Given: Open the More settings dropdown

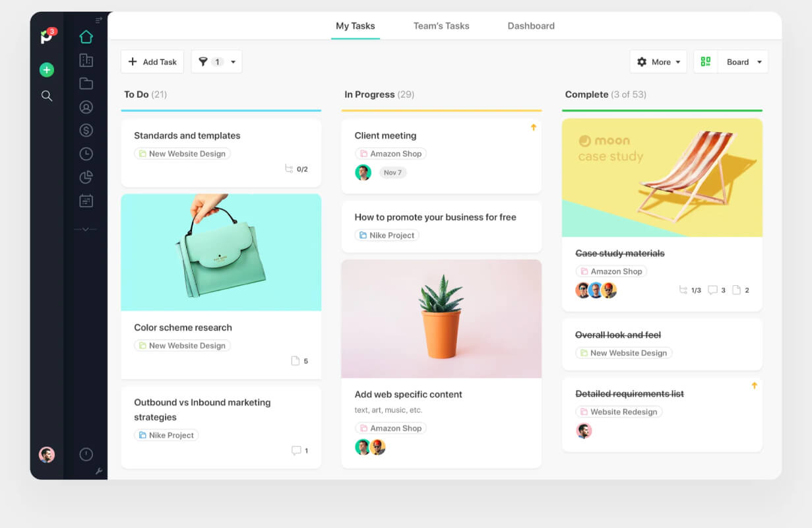Looking at the screenshot, I should [658, 62].
